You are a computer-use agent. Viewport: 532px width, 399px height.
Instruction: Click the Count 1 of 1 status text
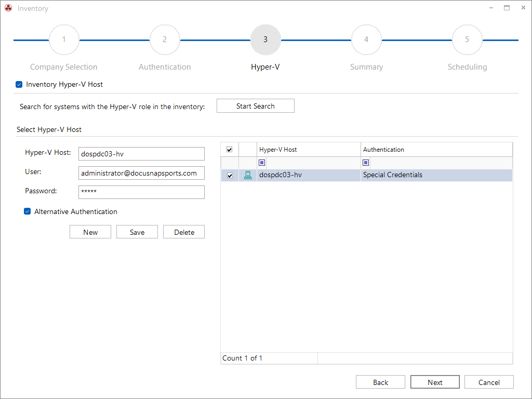[x=242, y=358]
